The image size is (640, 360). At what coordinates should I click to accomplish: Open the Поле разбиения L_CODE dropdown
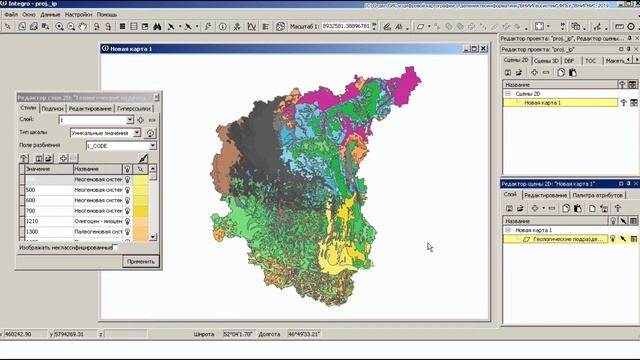(153, 146)
